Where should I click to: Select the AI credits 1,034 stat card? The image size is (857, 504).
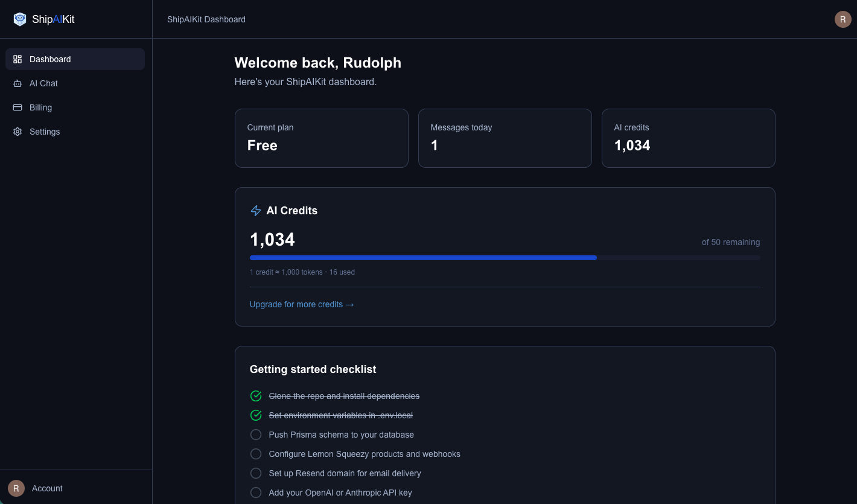click(x=689, y=138)
